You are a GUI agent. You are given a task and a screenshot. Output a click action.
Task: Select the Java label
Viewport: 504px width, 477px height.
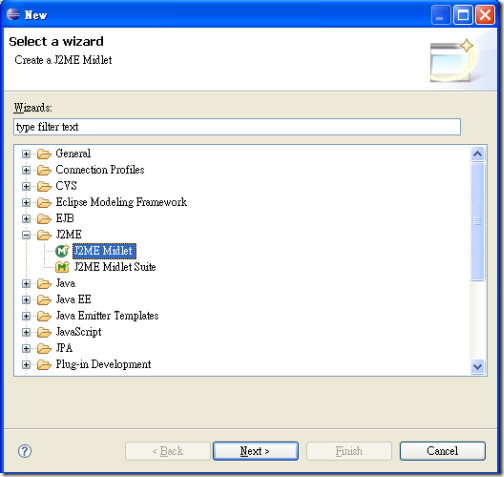(x=65, y=283)
